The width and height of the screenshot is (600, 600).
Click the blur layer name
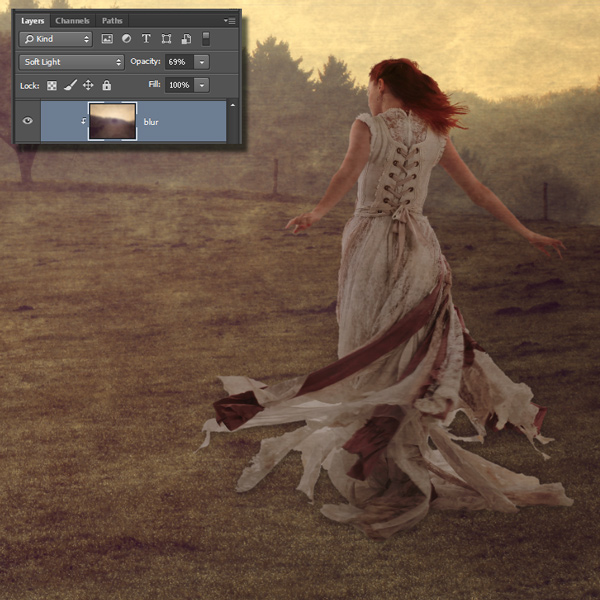coord(151,122)
